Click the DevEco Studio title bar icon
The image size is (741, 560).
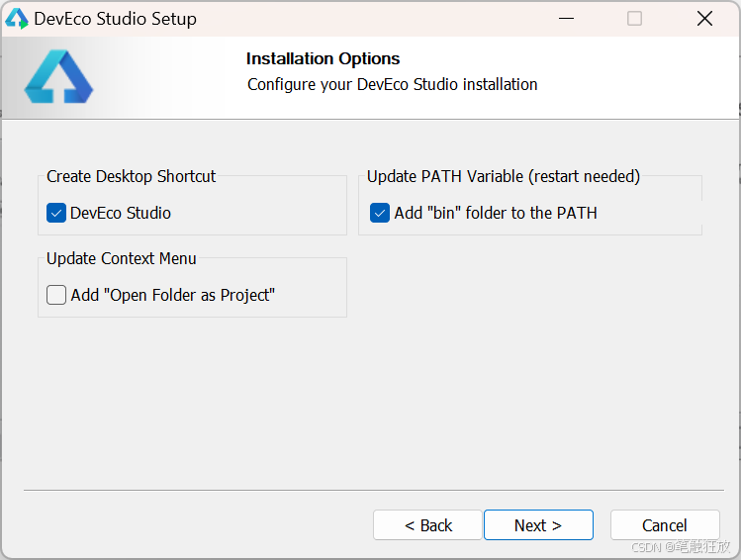point(17,19)
